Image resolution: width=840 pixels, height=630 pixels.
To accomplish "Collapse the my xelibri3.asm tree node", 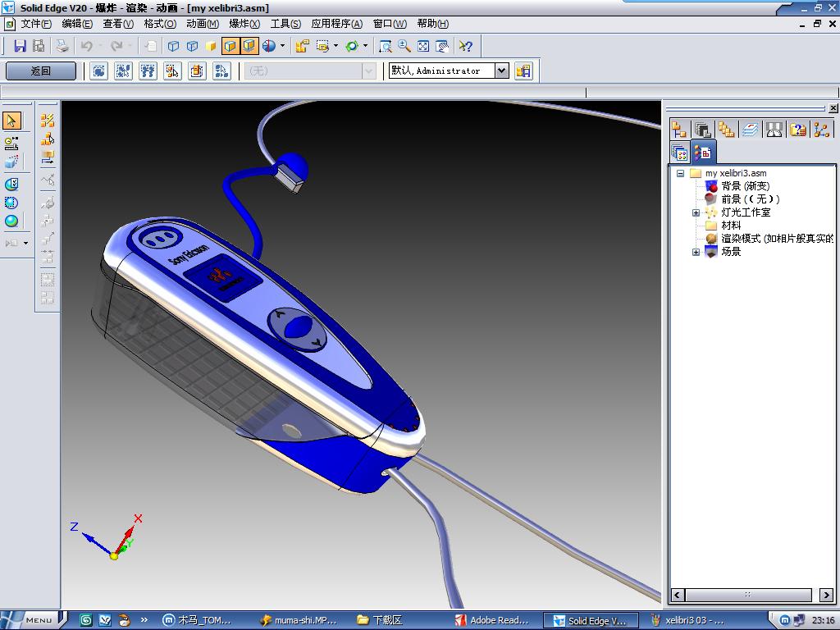I will click(680, 173).
